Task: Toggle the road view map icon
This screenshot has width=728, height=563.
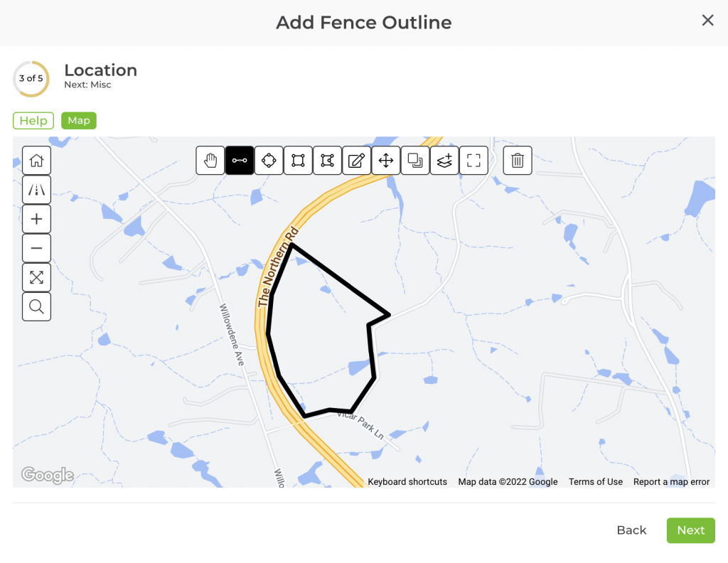Action: (x=36, y=190)
